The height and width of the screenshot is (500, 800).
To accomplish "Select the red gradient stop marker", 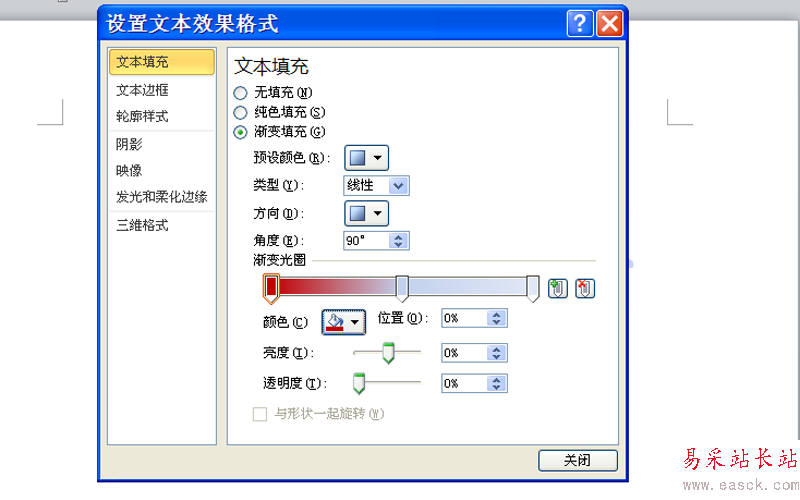I will click(x=271, y=288).
